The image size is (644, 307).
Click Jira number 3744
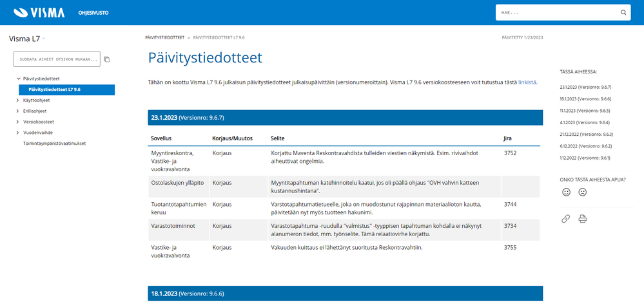510,205
